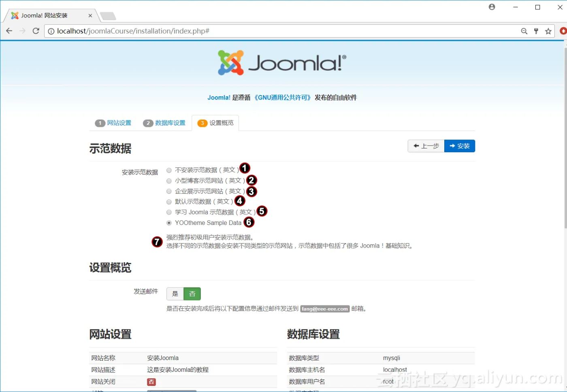Viewport: 567px width, 392px height.
Task: Open the《GNU通用公共许可》link
Action: 282,97
